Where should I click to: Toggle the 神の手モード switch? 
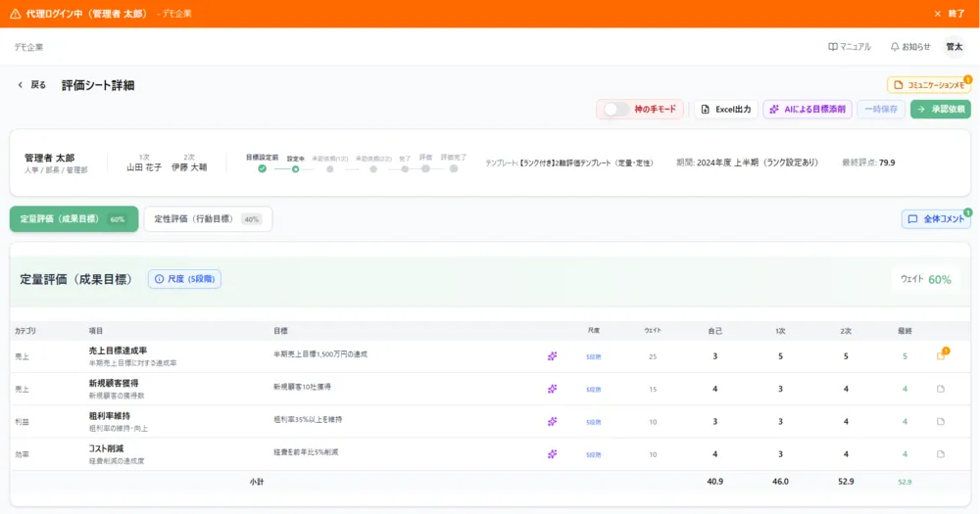(615, 110)
